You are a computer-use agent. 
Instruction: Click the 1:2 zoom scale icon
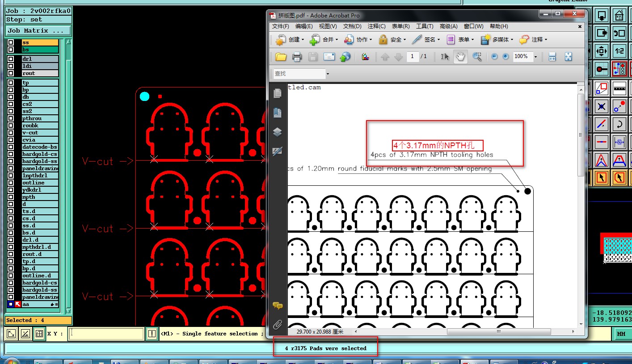coord(619,50)
